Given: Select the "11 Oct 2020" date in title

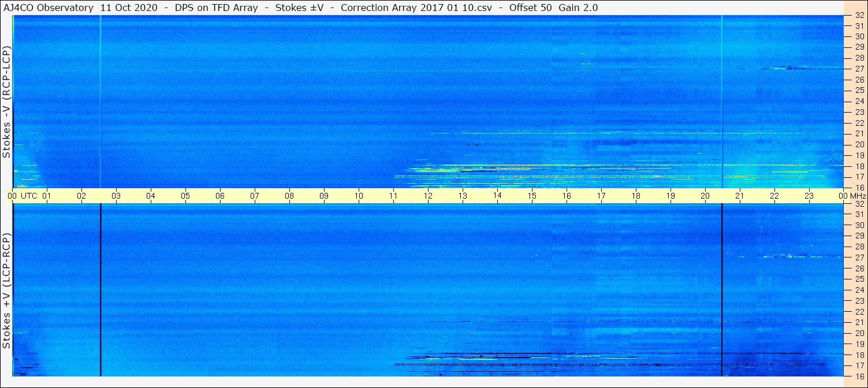Looking at the screenshot, I should click(x=129, y=8).
